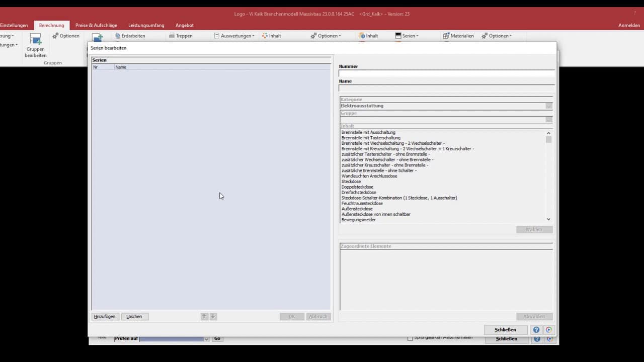Select the "Dreifachsteckdose" entry
Image resolution: width=644 pixels, height=362 pixels.
tap(359, 193)
